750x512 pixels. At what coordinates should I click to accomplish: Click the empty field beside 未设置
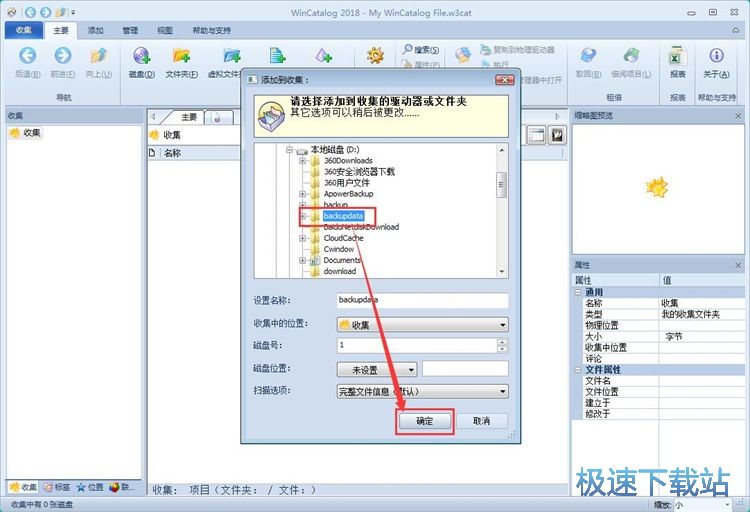point(465,369)
